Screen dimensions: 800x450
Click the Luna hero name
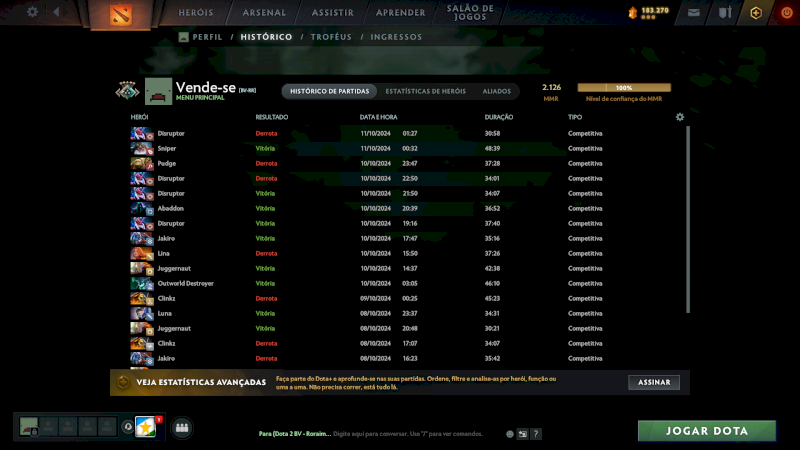(164, 314)
